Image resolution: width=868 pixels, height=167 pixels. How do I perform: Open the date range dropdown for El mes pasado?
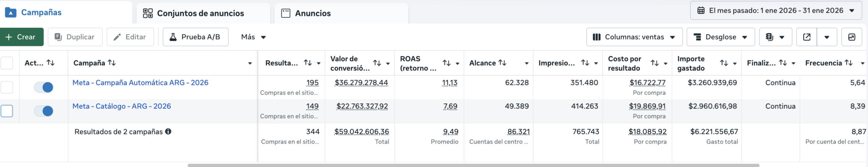(x=776, y=10)
